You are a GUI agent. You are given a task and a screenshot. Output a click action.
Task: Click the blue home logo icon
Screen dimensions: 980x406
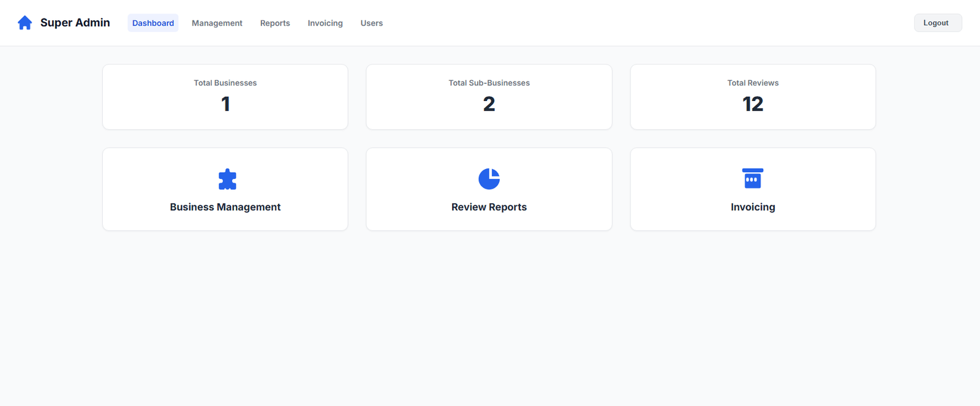(x=24, y=23)
